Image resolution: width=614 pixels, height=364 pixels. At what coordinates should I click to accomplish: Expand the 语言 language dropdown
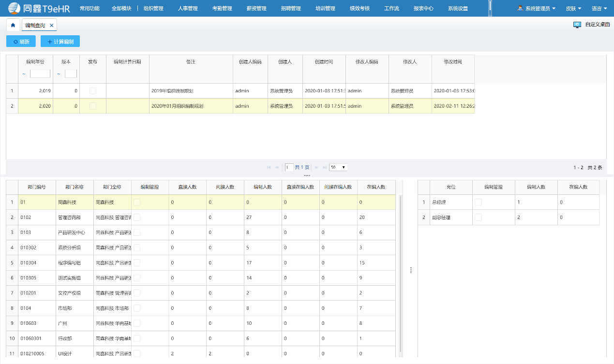pyautogui.click(x=599, y=8)
